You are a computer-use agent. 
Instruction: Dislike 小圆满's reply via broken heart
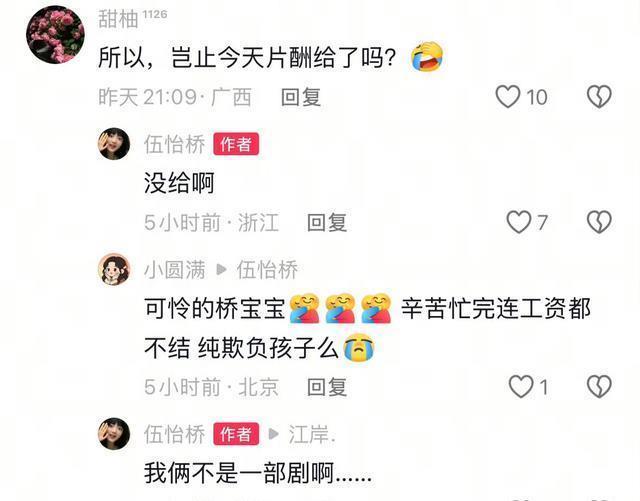pyautogui.click(x=599, y=386)
